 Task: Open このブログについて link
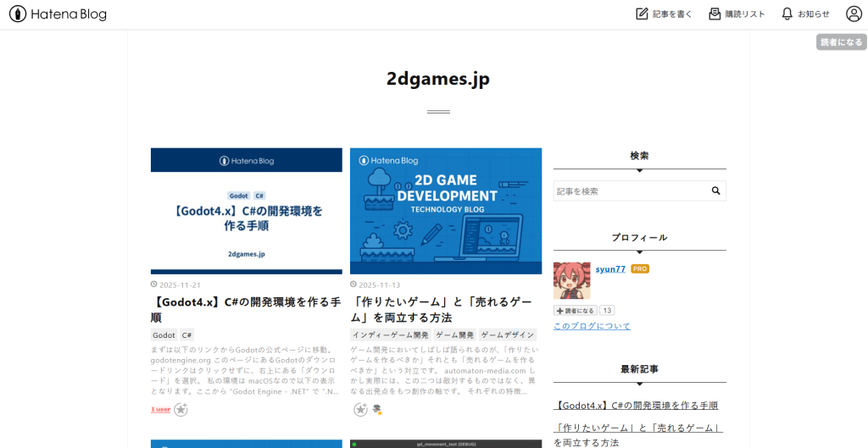pyautogui.click(x=592, y=326)
